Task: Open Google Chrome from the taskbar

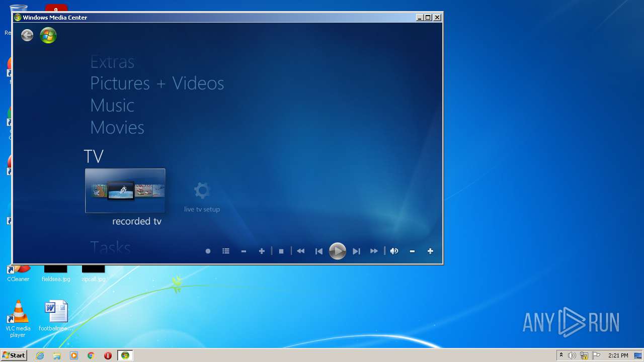Action: [x=91, y=355]
